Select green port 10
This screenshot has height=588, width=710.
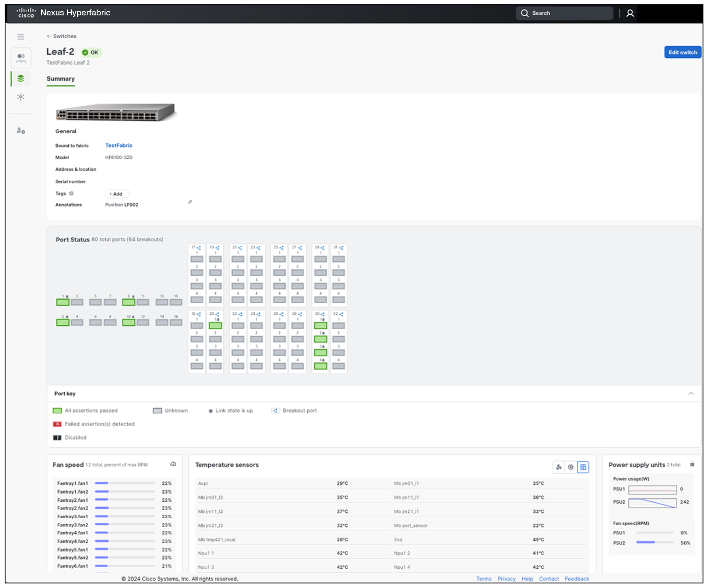129,322
